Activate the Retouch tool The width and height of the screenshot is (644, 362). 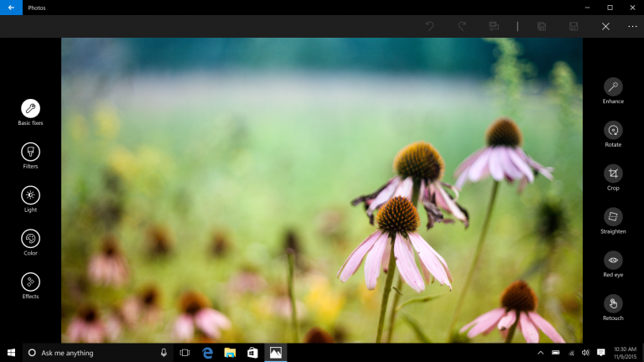pyautogui.click(x=613, y=303)
